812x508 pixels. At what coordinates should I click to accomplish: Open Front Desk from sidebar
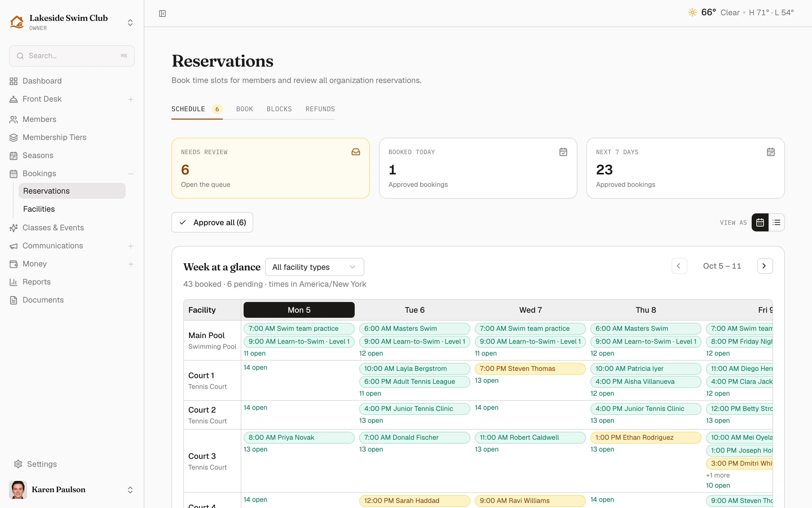tap(42, 99)
